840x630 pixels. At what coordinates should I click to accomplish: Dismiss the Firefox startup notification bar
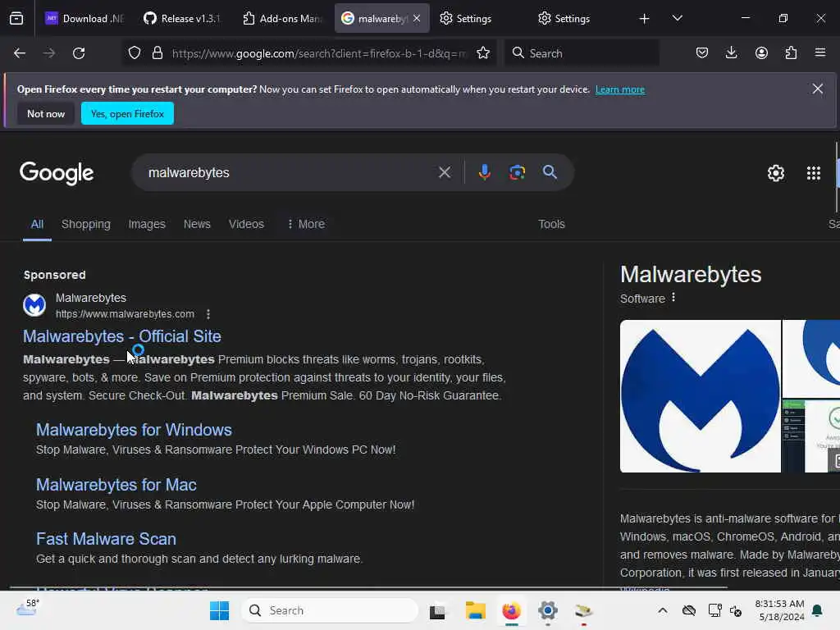click(817, 89)
